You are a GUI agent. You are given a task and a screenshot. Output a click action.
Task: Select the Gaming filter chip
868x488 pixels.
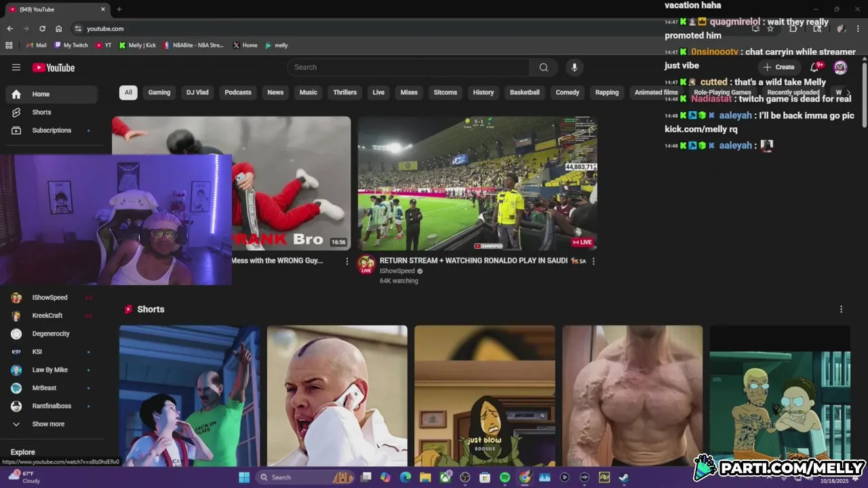[x=159, y=92]
